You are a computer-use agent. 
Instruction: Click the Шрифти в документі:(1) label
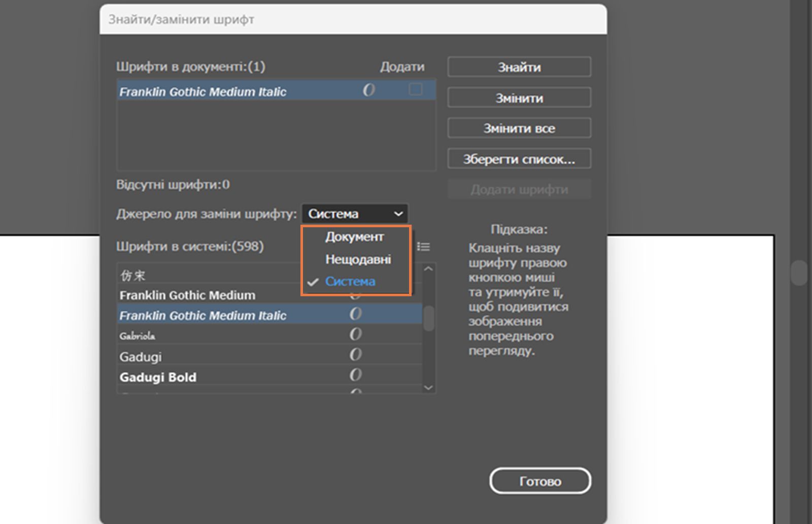click(191, 66)
